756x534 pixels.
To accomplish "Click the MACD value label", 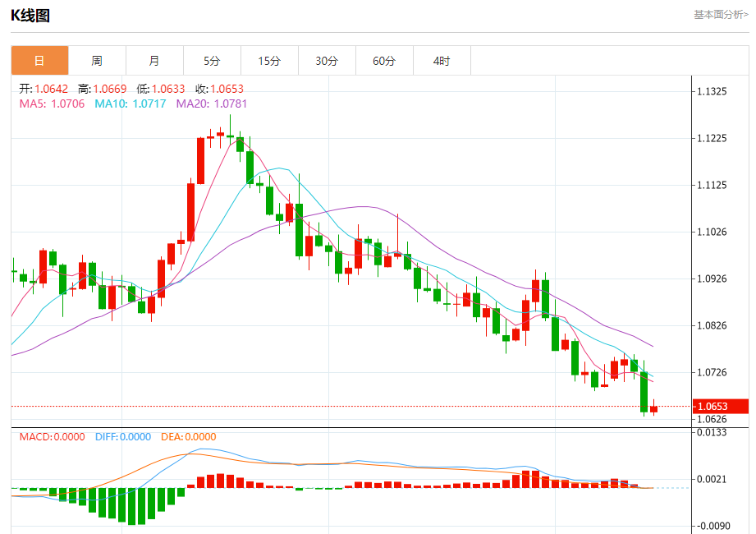I will (52, 437).
